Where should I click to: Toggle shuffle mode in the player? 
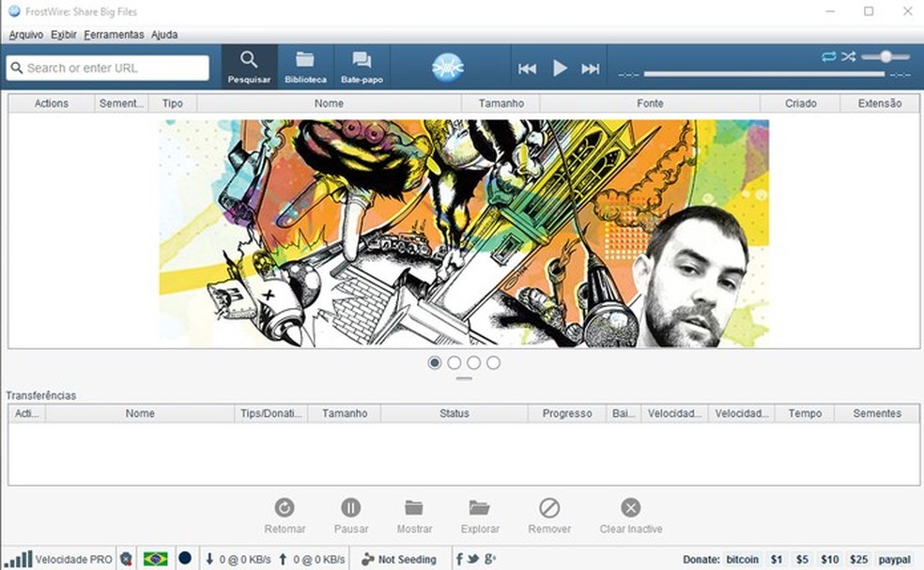coord(849,56)
